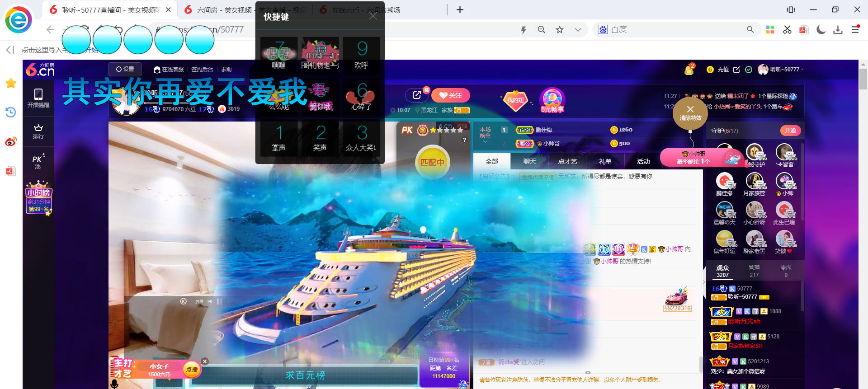Click the page vertical scrollbar thumb
The width and height of the screenshot is (868, 389).
863,79
